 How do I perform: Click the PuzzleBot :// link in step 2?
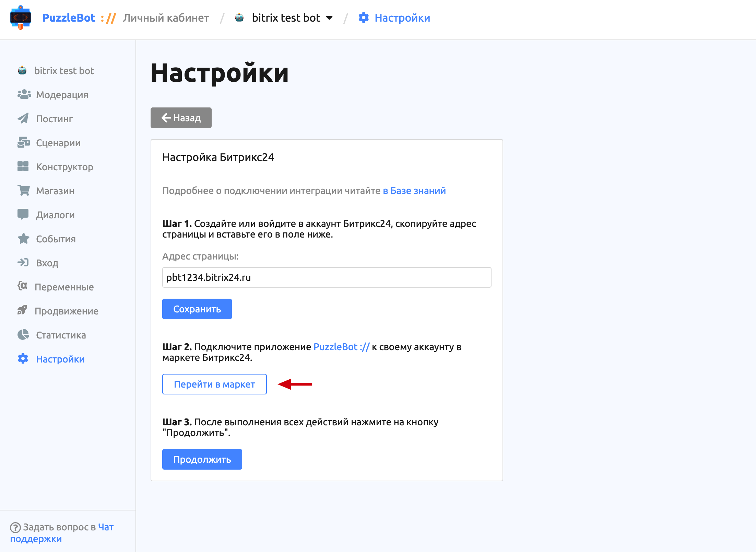(x=342, y=347)
